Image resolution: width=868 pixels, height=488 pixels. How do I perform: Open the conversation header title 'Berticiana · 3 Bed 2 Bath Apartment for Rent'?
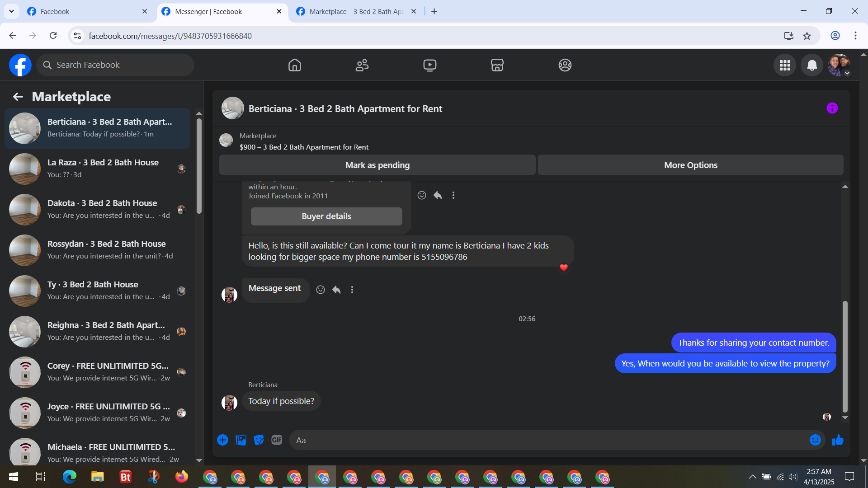[345, 108]
